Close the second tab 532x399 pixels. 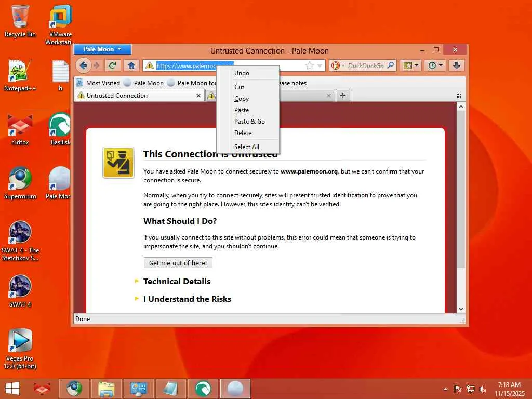(x=328, y=96)
